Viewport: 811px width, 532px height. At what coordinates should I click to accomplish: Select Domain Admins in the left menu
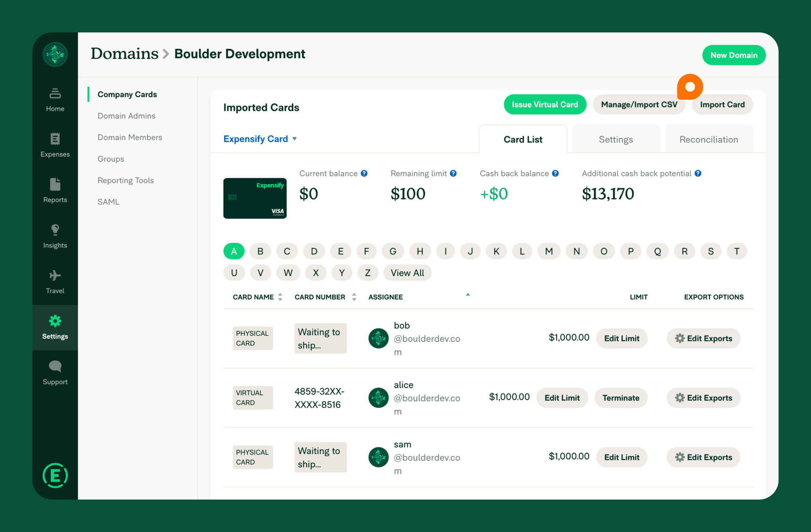[x=126, y=116]
